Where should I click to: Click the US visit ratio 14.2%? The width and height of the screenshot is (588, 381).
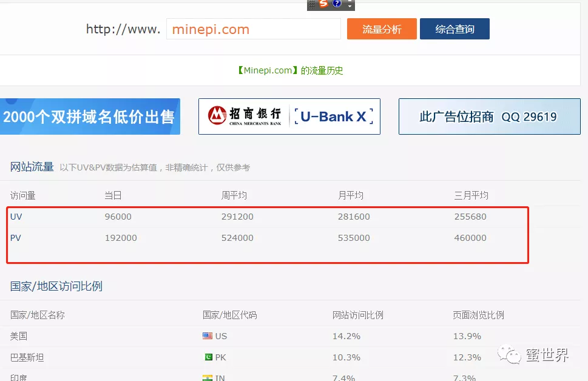tap(346, 336)
